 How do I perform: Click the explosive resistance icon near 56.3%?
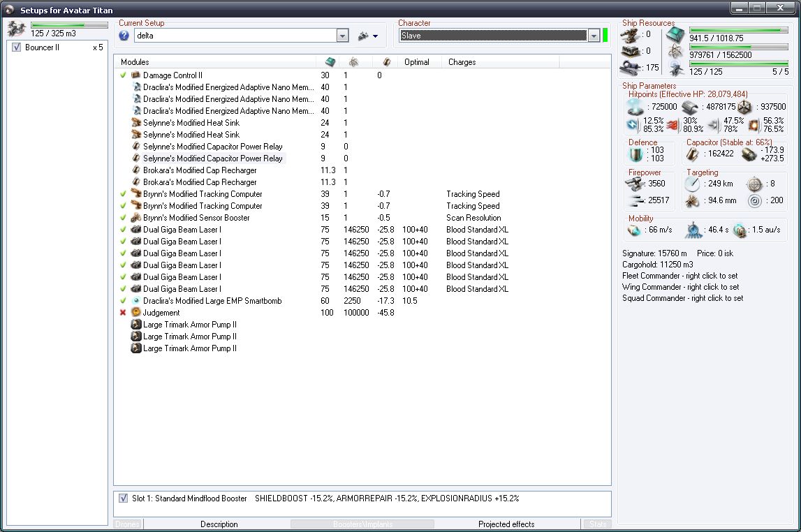(754, 125)
